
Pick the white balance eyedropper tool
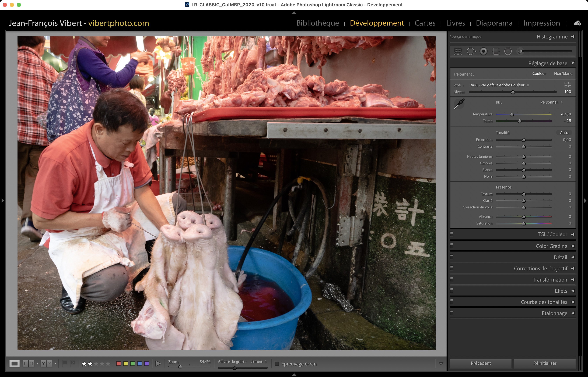(x=459, y=104)
